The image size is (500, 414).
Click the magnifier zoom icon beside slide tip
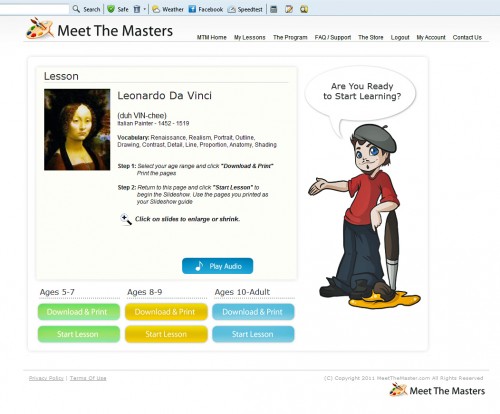click(126, 219)
